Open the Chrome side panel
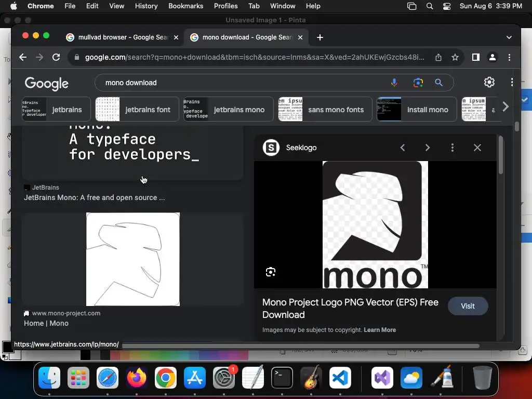The height and width of the screenshot is (399, 532). [x=476, y=57]
